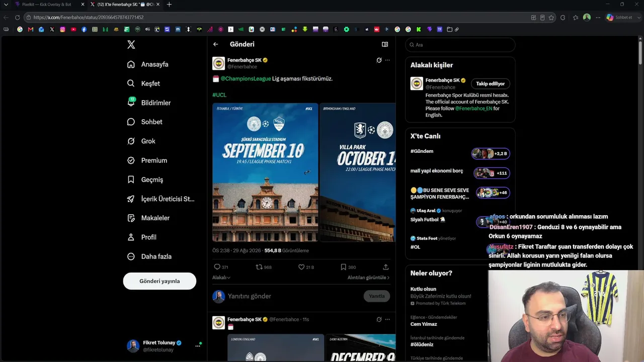Click the Takip ediliyor button

pyautogui.click(x=491, y=83)
